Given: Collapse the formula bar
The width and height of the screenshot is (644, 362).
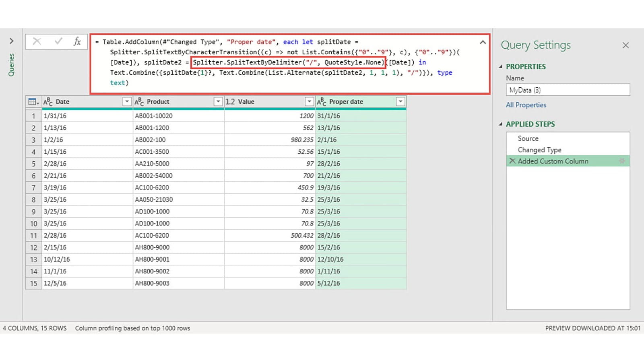Looking at the screenshot, I should (x=483, y=42).
